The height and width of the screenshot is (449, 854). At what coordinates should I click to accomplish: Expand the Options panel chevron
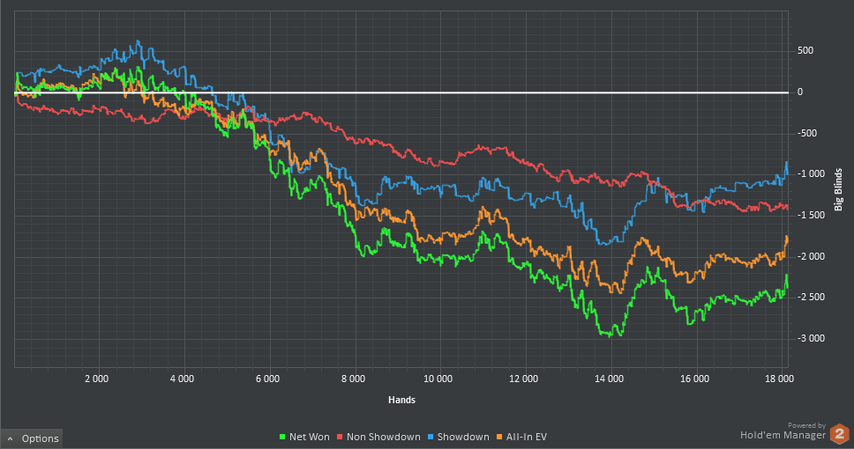coord(10,438)
